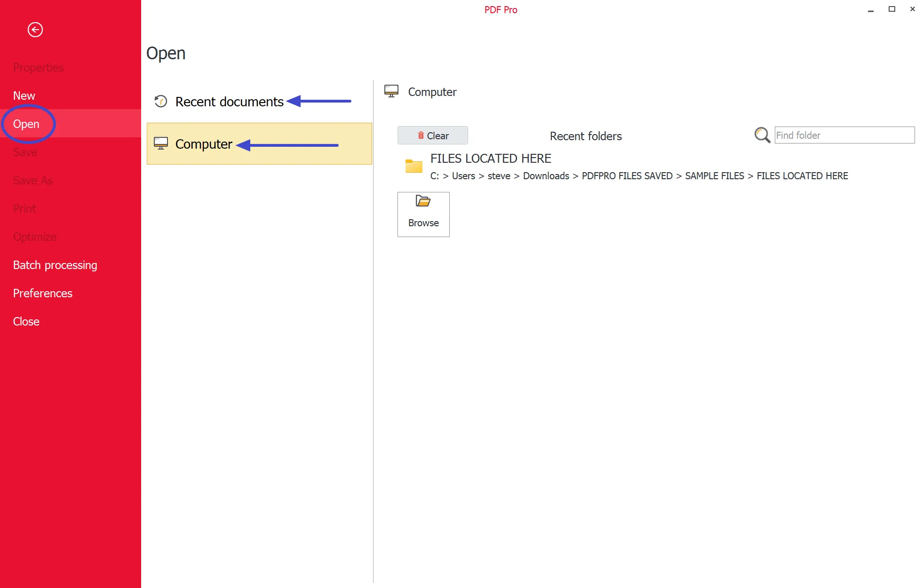Choose Close from the sidebar
The height and width of the screenshot is (588, 923).
[26, 321]
